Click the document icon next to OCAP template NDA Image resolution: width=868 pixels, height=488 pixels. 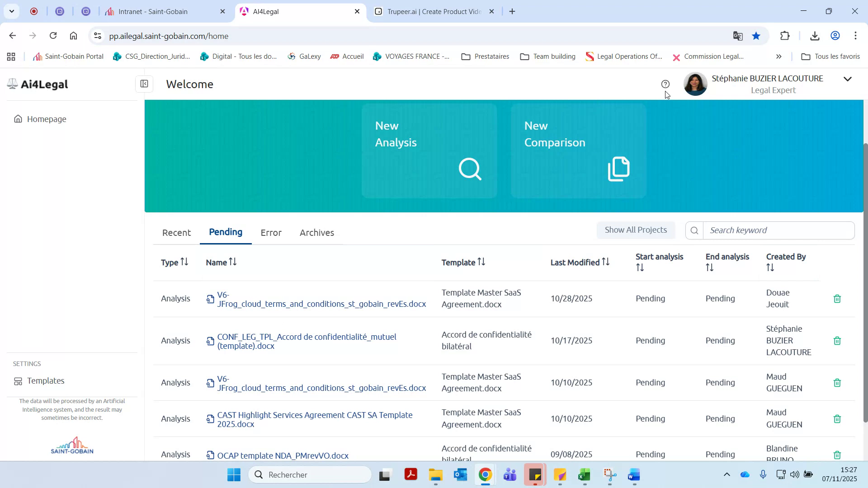(x=210, y=455)
